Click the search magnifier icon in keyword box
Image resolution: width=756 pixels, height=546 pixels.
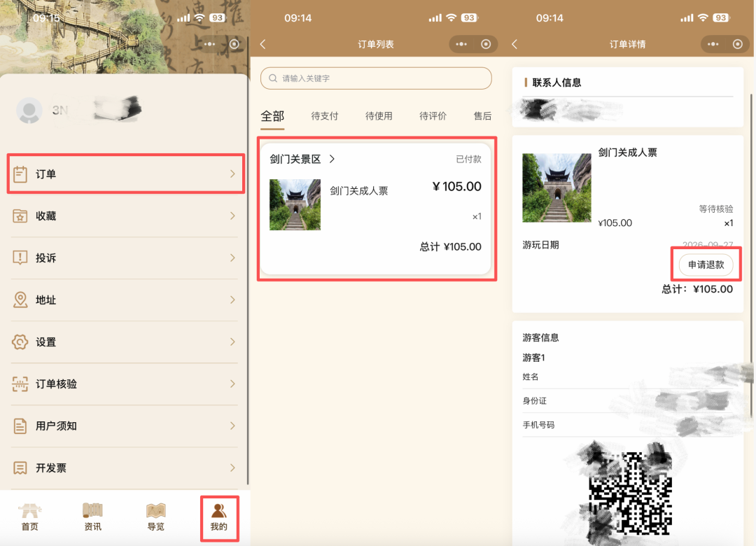pyautogui.click(x=273, y=78)
